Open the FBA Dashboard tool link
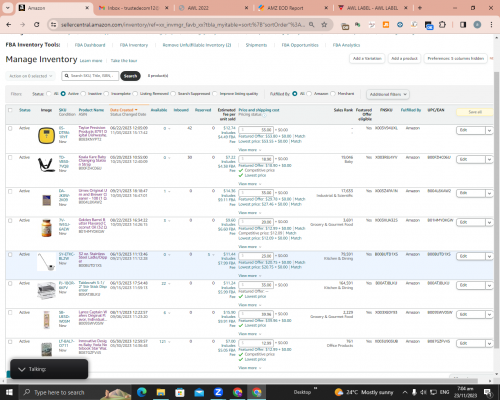This screenshot has height=400, width=500. click(90, 45)
